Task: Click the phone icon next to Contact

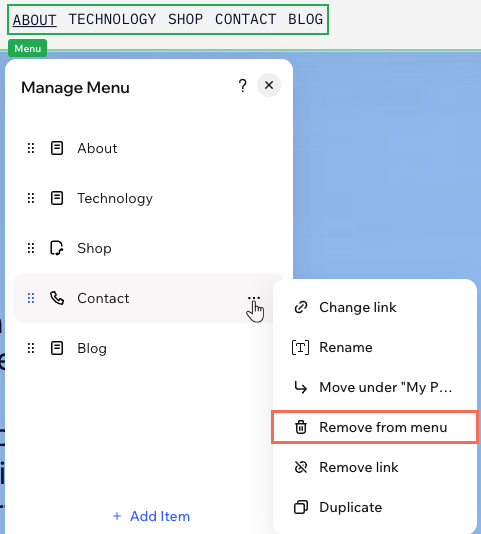Action: click(57, 298)
